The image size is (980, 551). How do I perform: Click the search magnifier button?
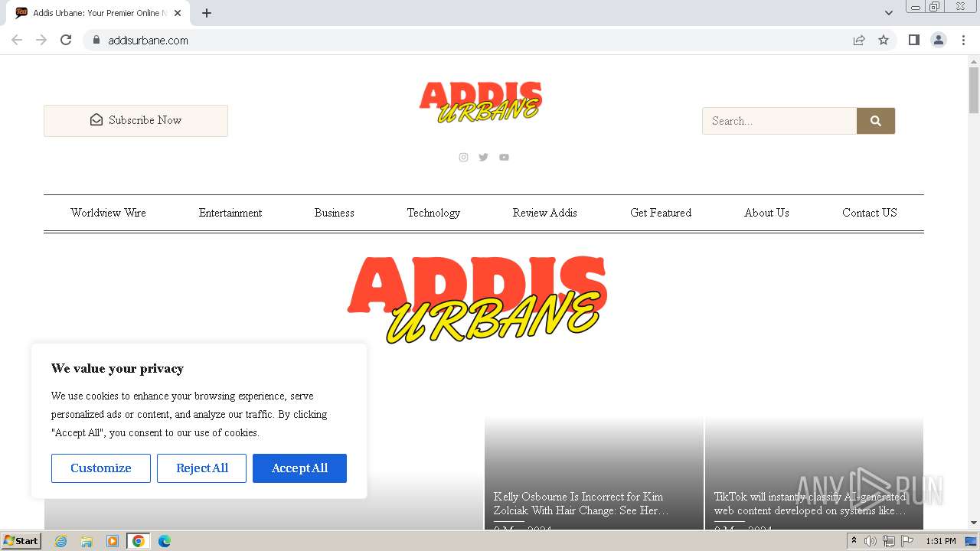[876, 121]
